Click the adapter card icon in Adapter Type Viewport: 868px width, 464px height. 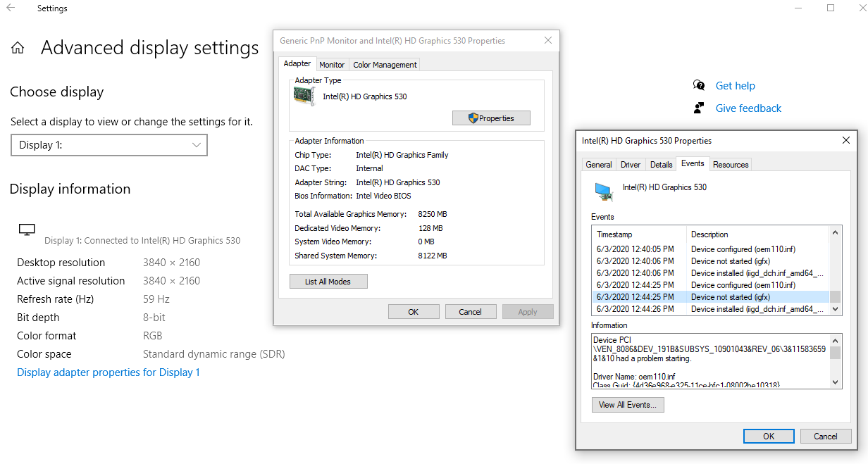[304, 96]
